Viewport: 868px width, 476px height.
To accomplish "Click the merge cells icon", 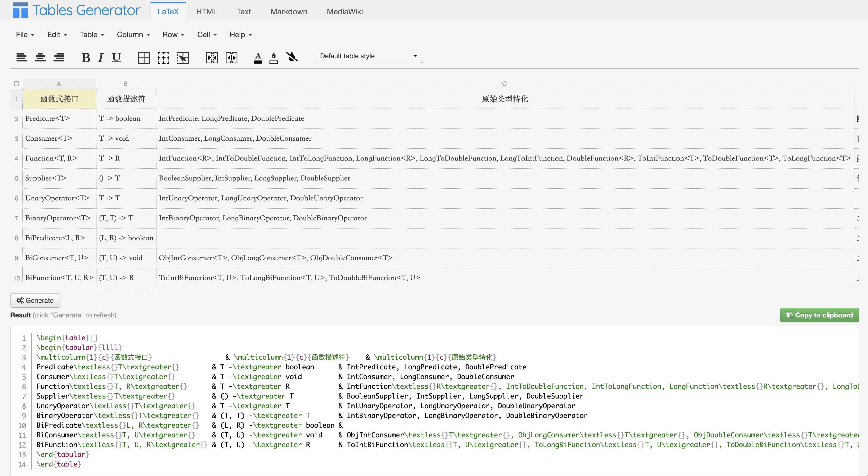I will point(212,58).
